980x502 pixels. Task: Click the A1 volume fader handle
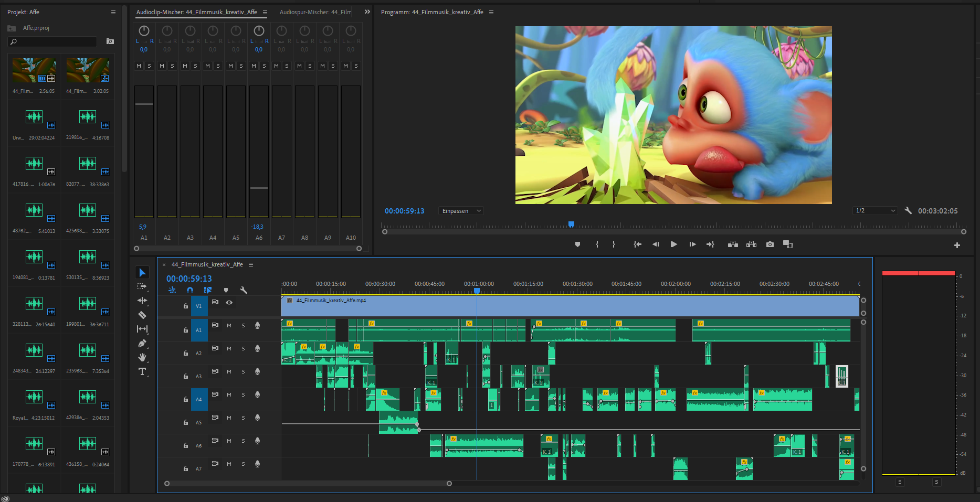pyautogui.click(x=144, y=104)
